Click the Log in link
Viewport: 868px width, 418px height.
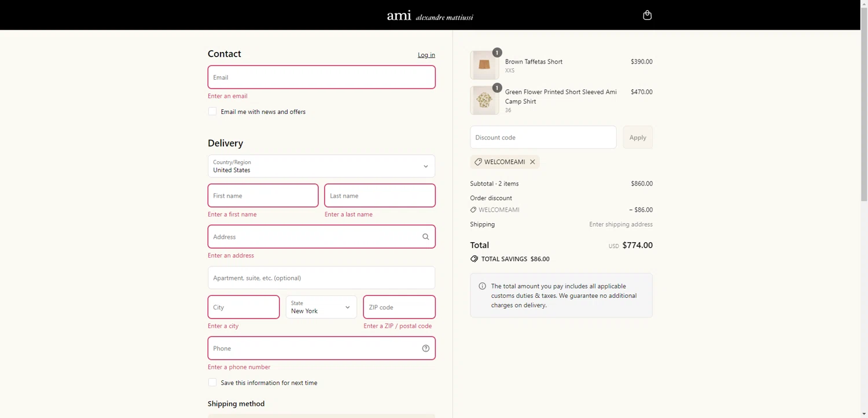[x=426, y=55]
